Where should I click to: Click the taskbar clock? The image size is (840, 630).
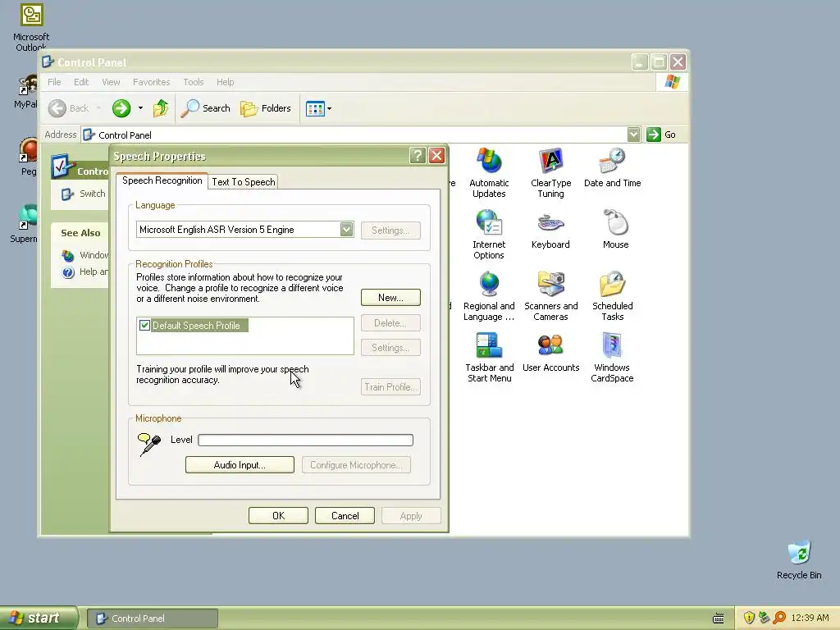[810, 618]
